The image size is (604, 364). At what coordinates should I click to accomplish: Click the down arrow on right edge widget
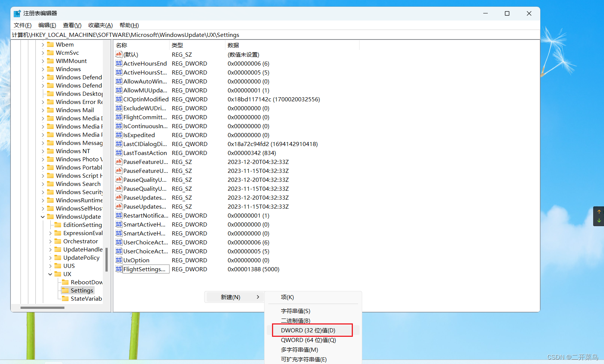(599, 221)
